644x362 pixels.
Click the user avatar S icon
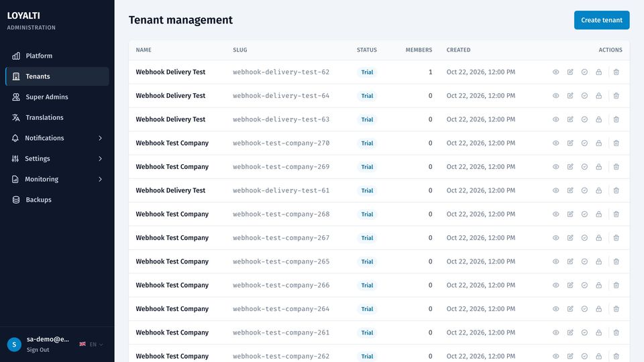[x=14, y=345]
